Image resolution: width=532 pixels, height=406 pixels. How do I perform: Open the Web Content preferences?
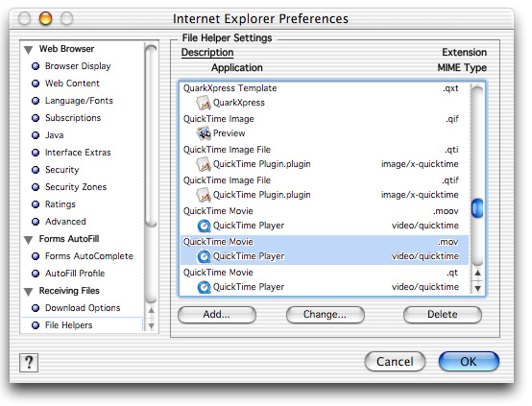pyautogui.click(x=72, y=84)
